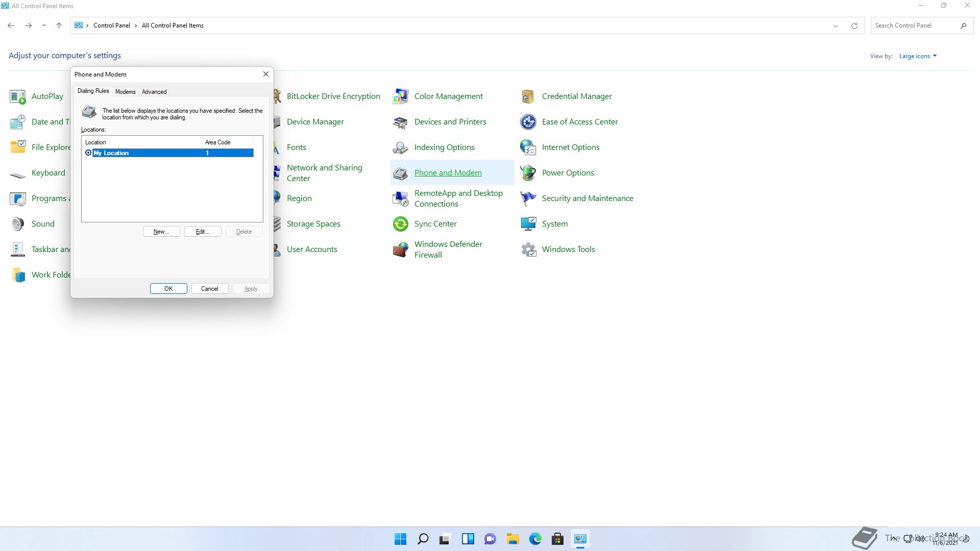Switch to the Modems tab
The image size is (980, 551).
pyautogui.click(x=125, y=92)
